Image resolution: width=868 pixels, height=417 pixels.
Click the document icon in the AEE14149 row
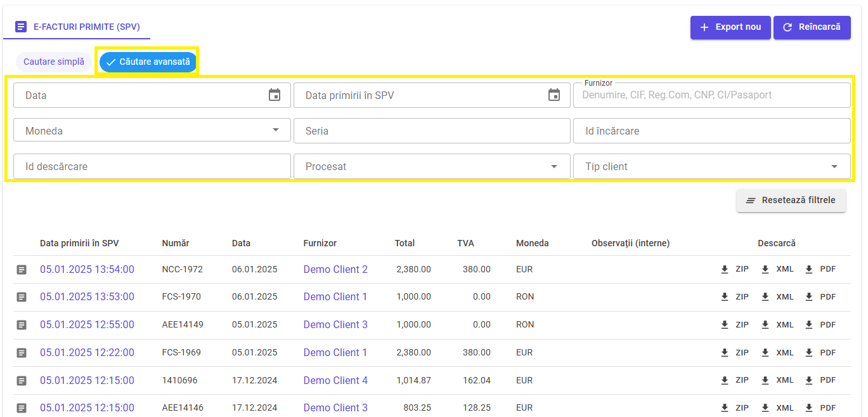22,325
